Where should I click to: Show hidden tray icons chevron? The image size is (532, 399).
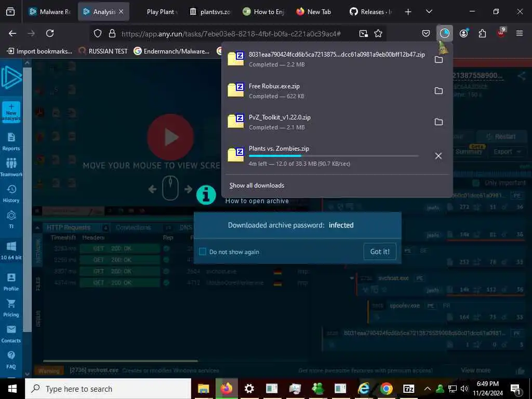(x=428, y=389)
